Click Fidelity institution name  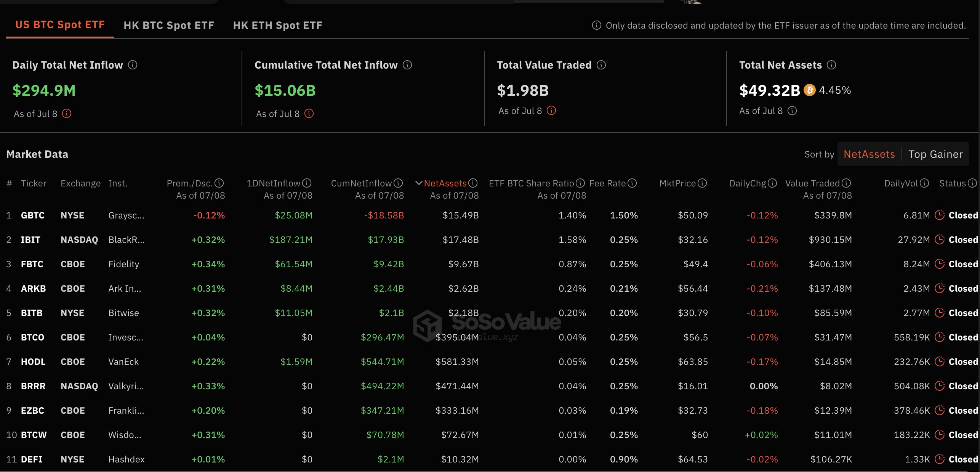[124, 264]
